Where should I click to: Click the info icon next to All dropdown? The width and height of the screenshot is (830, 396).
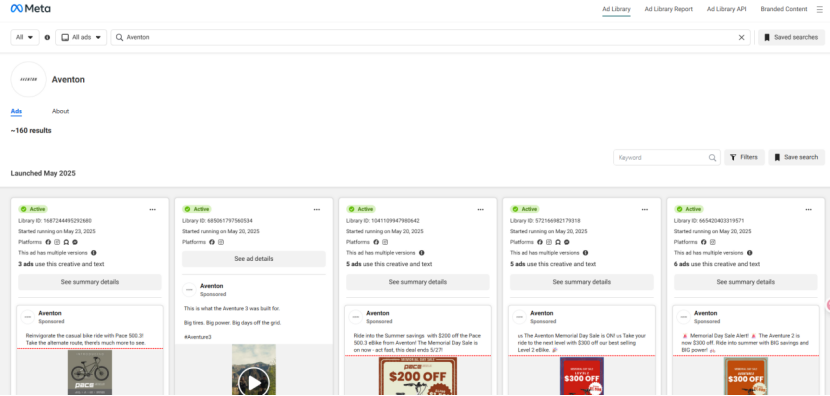(48, 38)
